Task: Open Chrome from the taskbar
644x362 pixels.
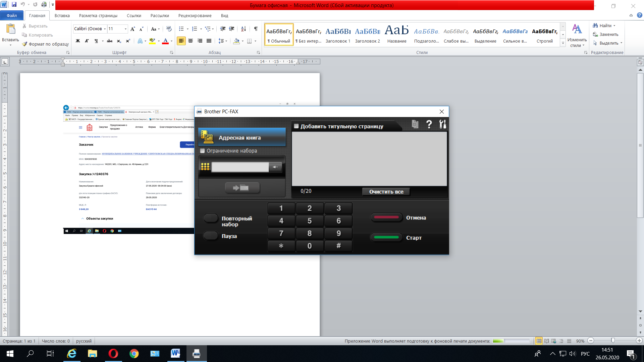Action: point(134,354)
